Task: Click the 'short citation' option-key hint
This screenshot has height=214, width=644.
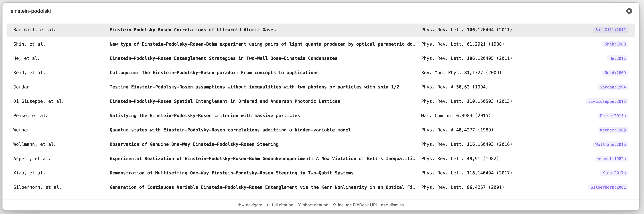Action: tap(313, 205)
